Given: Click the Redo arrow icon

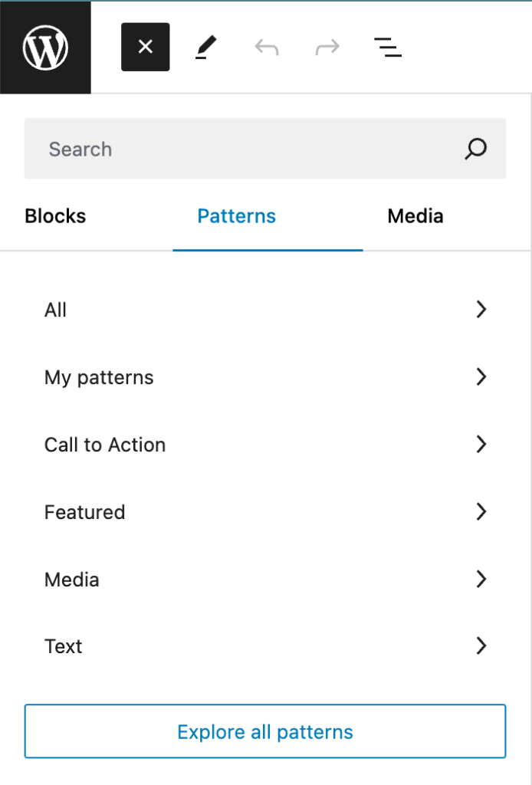Looking at the screenshot, I should 327,48.
